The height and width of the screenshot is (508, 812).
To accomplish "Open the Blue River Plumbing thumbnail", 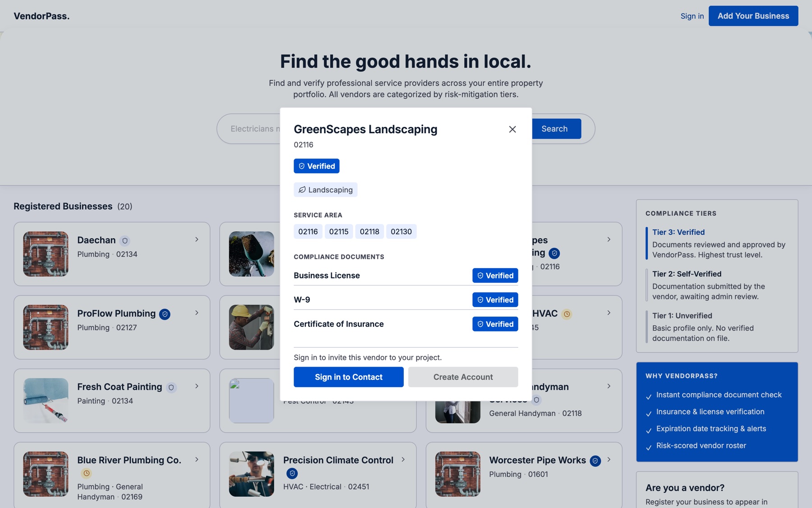I will pos(46,474).
